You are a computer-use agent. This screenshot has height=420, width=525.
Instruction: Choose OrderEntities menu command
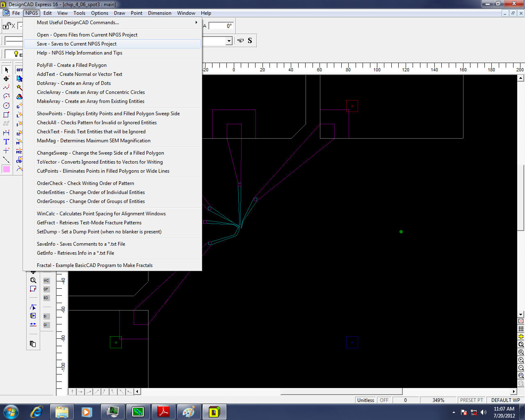tap(113, 192)
